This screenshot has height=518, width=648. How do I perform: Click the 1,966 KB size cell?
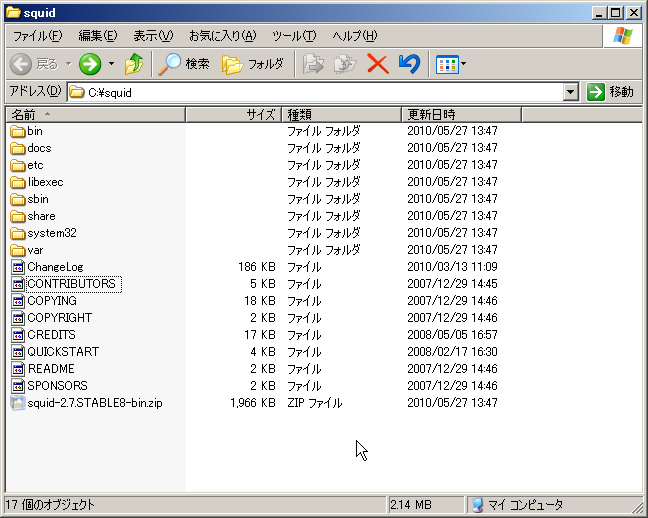click(253, 403)
